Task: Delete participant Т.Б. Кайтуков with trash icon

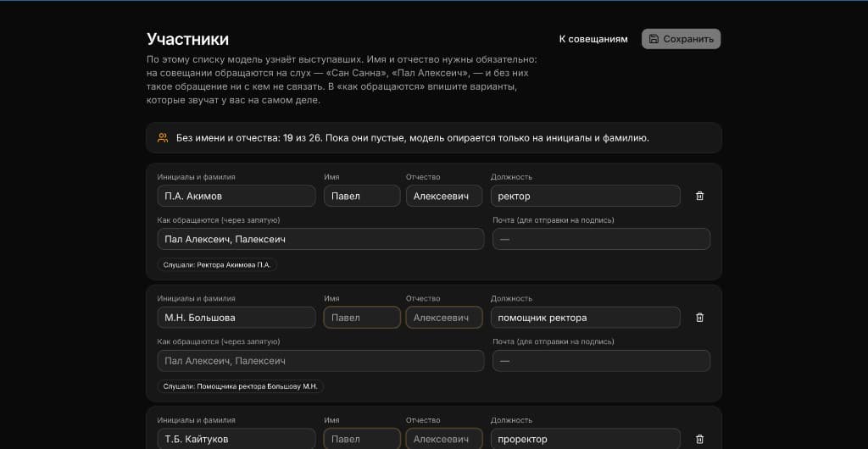Action: tap(699, 439)
